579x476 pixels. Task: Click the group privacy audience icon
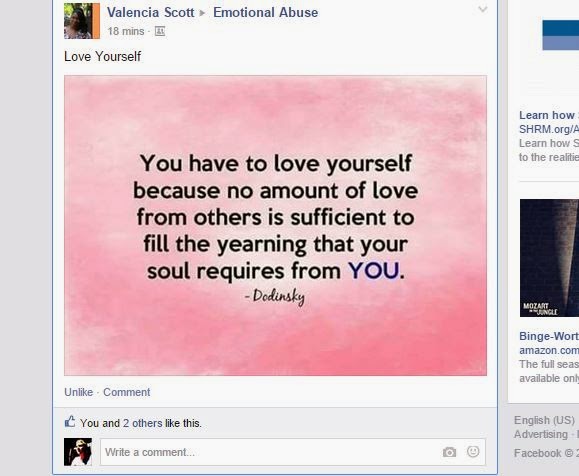point(160,31)
